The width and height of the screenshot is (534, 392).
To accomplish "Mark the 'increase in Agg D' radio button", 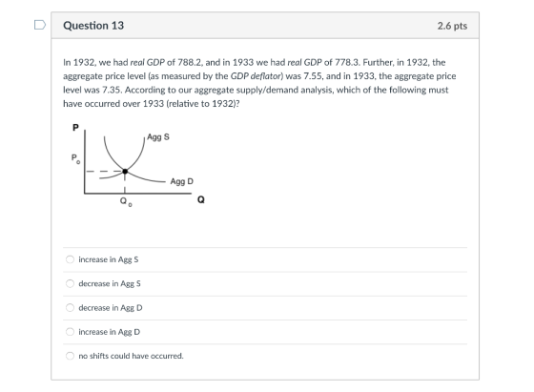I will [70, 332].
